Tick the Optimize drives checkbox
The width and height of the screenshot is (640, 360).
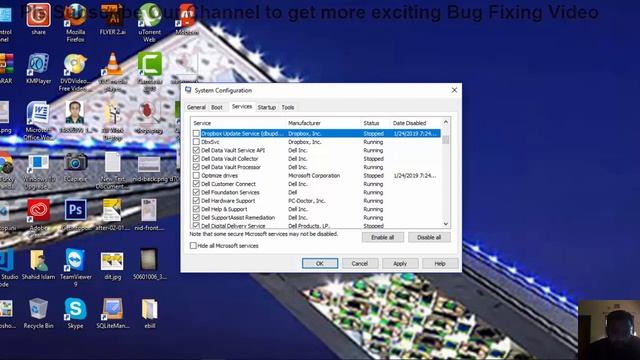point(196,176)
